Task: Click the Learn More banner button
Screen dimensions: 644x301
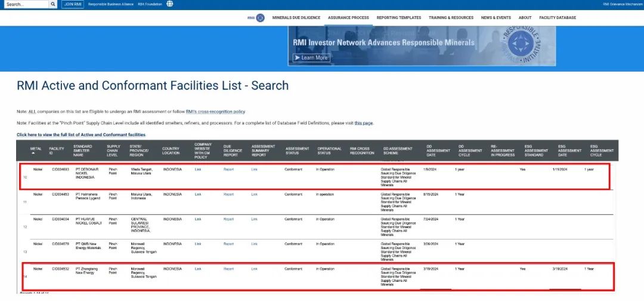Action: pyautogui.click(x=311, y=57)
